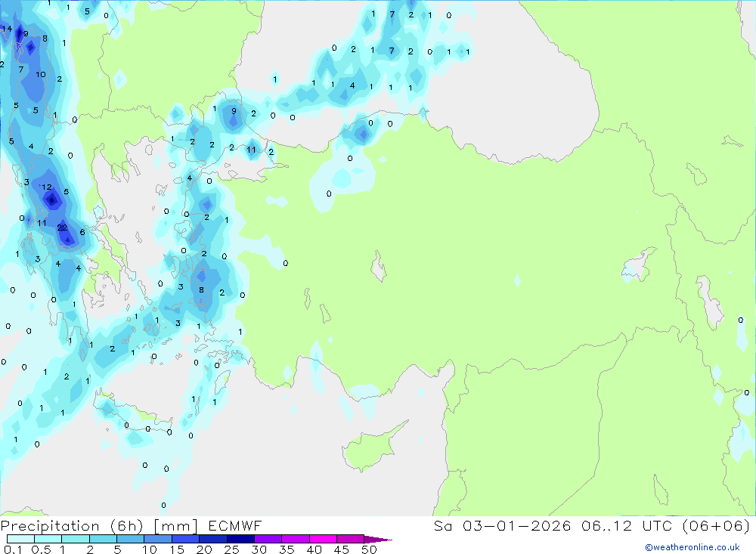Pick the 40–45 mm magenta legend swatch

pos(323,539)
